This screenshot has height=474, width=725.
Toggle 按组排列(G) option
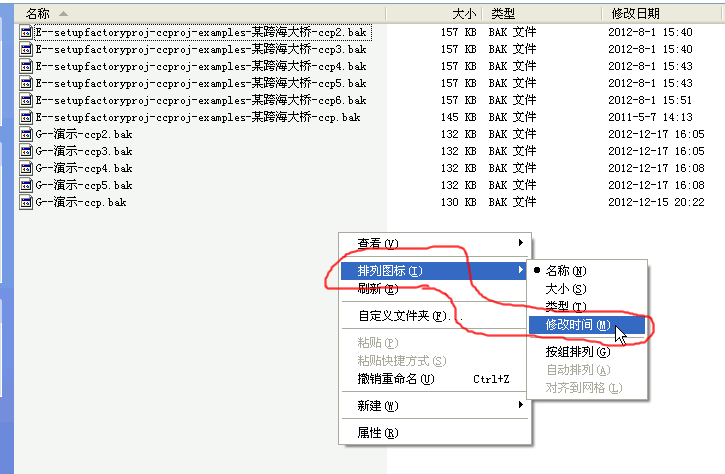(x=587, y=352)
